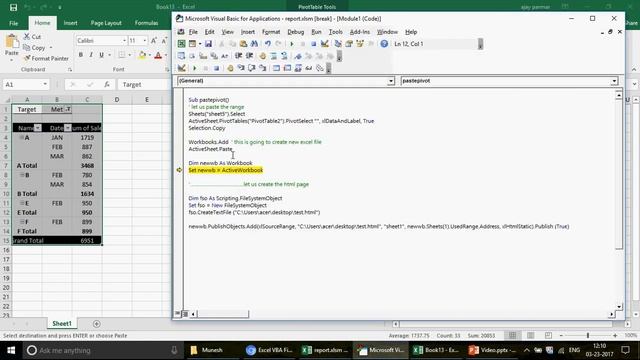Click Reset icon in Standard toolbar
Viewport: 640px width, 360px height.
[x=313, y=44]
